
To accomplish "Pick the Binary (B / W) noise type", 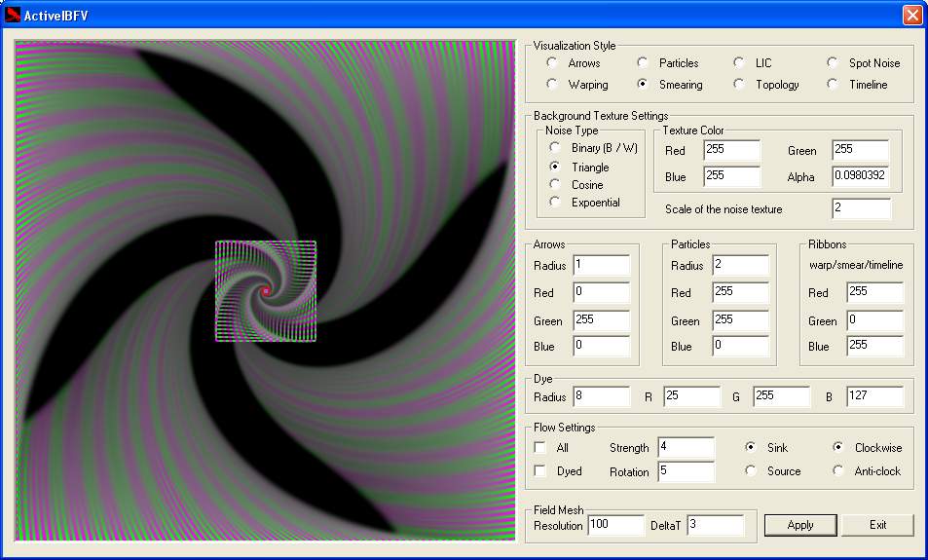I will (555, 148).
